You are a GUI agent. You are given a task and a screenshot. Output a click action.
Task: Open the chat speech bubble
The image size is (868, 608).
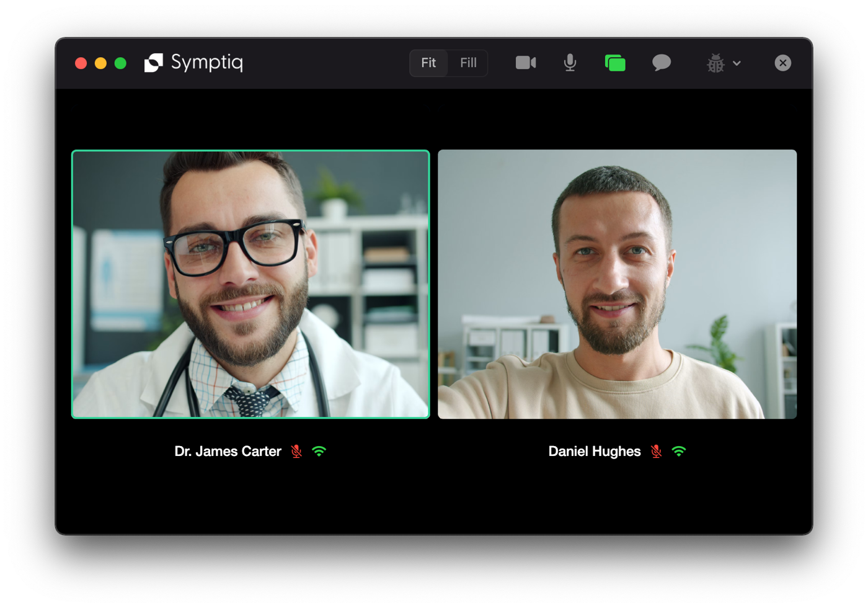(662, 63)
